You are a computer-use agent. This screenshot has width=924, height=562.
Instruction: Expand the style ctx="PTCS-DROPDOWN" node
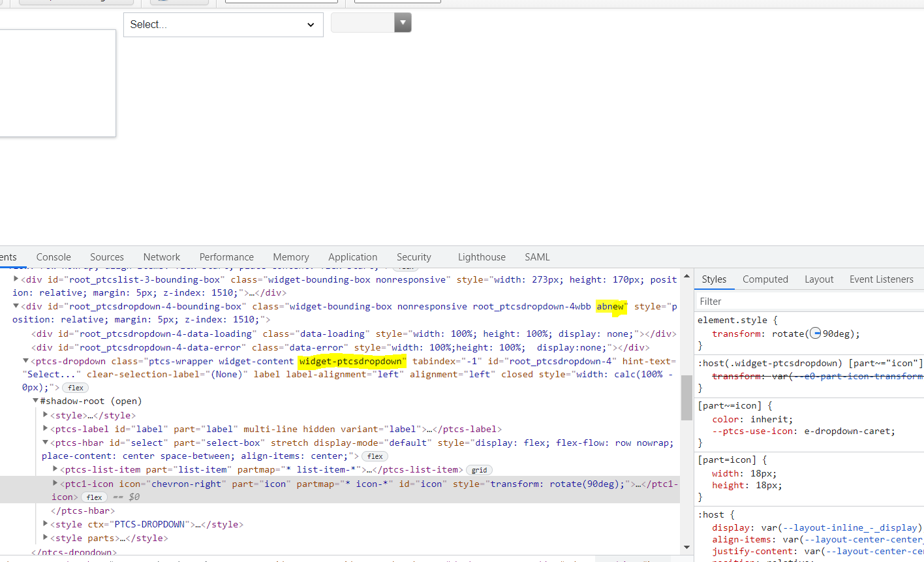pyautogui.click(x=44, y=523)
